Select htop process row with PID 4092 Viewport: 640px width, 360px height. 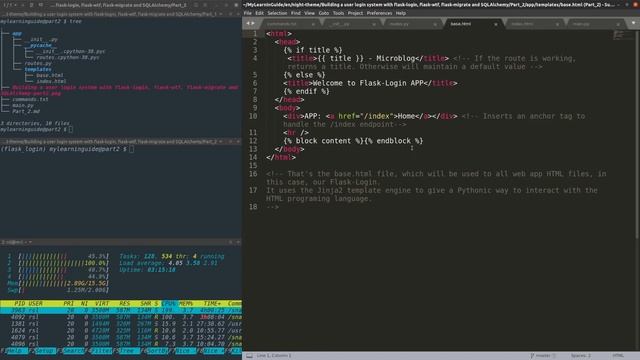tap(121, 317)
